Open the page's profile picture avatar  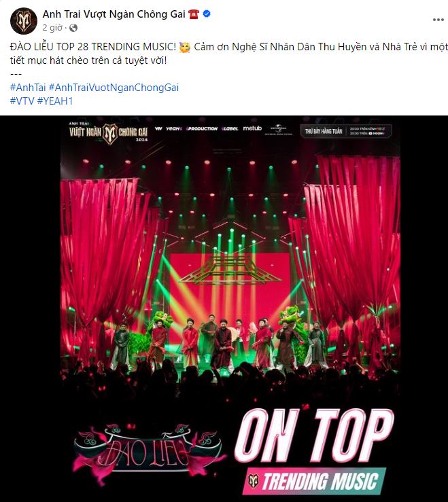tap(24, 21)
